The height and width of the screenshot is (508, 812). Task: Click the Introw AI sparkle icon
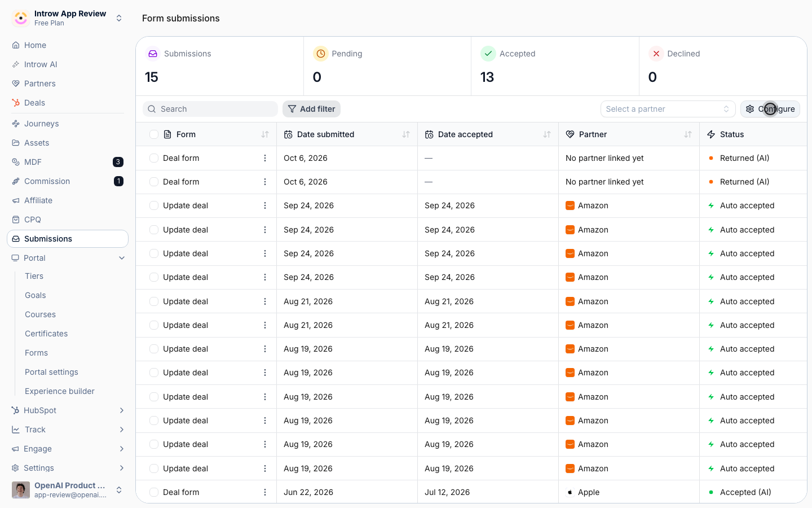pyautogui.click(x=16, y=64)
